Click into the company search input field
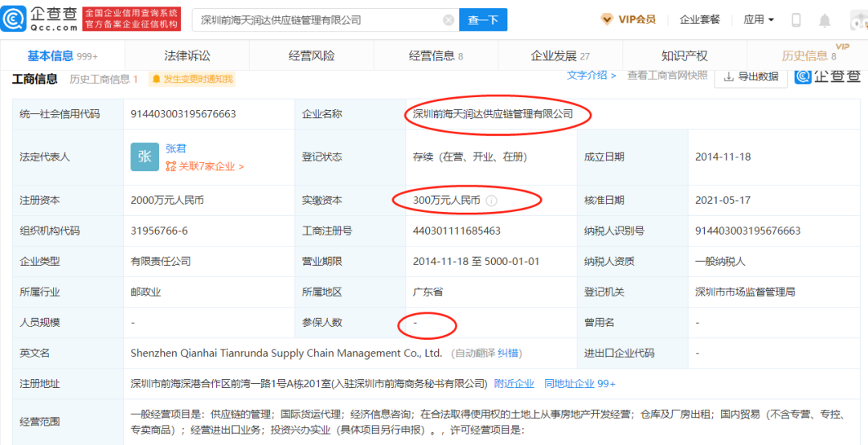868x445 pixels. [x=317, y=20]
